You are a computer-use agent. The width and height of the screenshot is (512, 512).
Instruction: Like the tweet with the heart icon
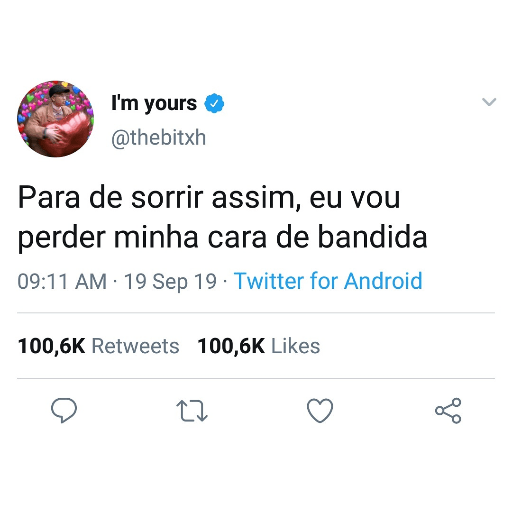pos(320,411)
